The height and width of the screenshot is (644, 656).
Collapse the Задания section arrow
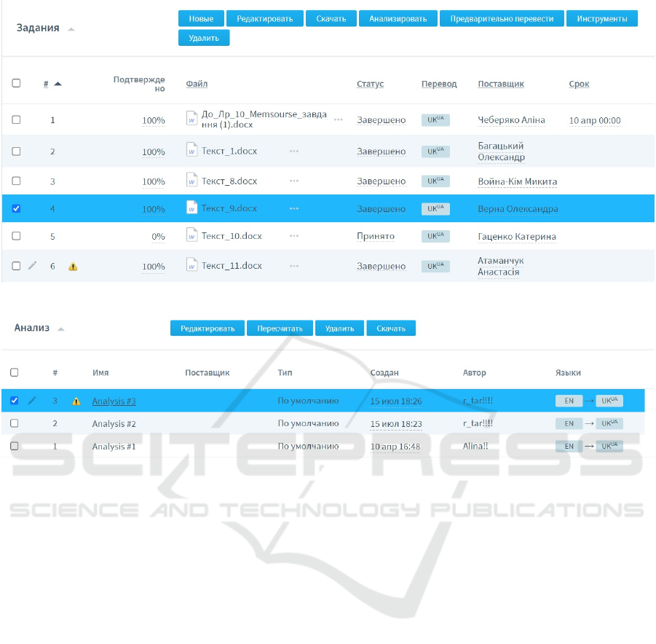point(71,29)
